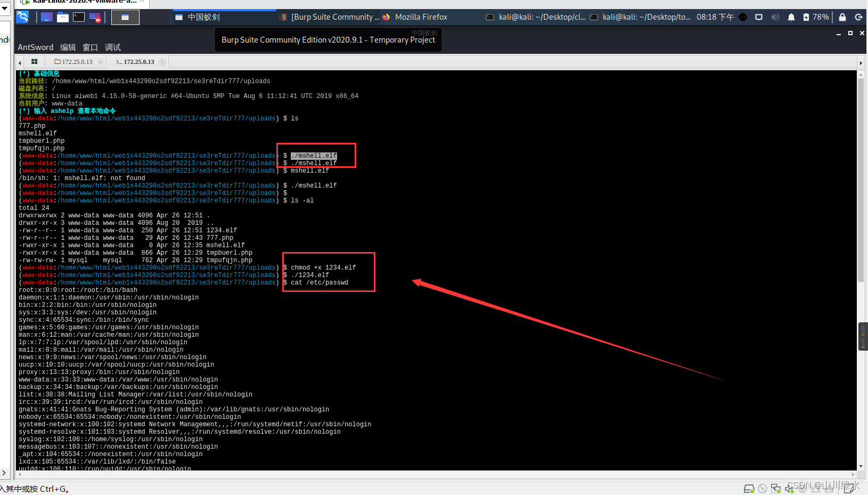Click the 'ls -al' command text
The image size is (868, 495).
tap(302, 200)
